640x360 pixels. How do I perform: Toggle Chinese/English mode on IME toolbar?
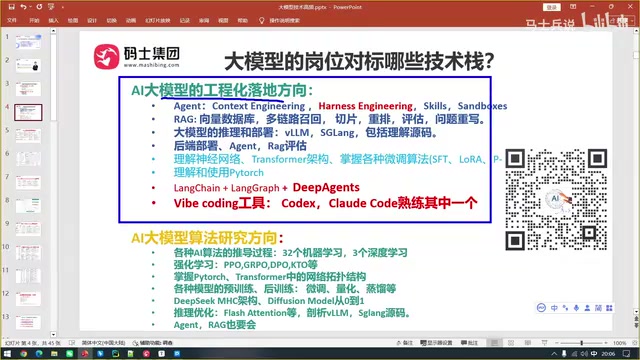pos(554,308)
